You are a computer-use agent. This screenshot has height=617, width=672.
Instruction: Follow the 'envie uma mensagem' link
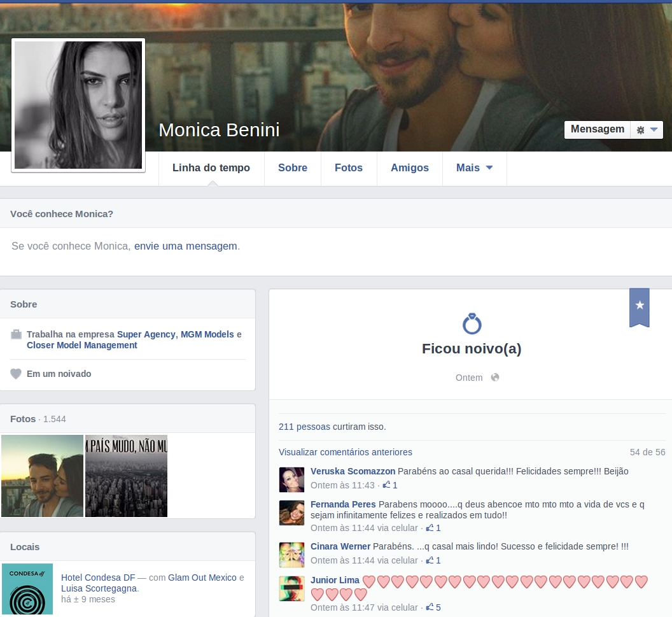pyautogui.click(x=185, y=246)
